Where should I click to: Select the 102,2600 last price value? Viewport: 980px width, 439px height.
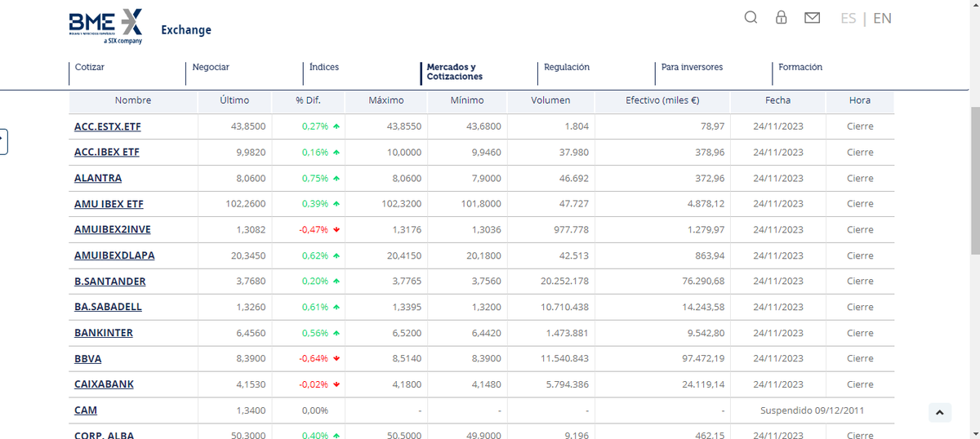click(245, 204)
